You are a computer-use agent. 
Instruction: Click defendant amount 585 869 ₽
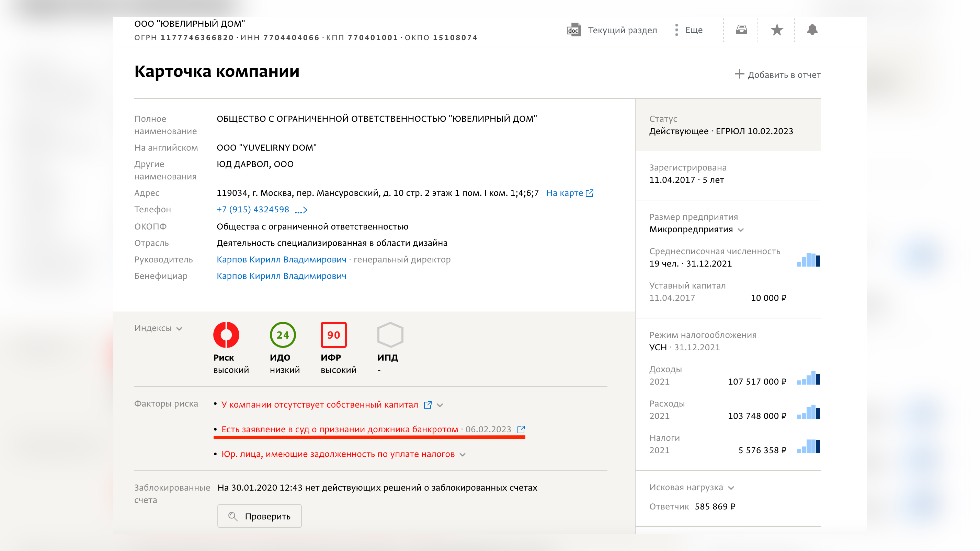point(715,507)
